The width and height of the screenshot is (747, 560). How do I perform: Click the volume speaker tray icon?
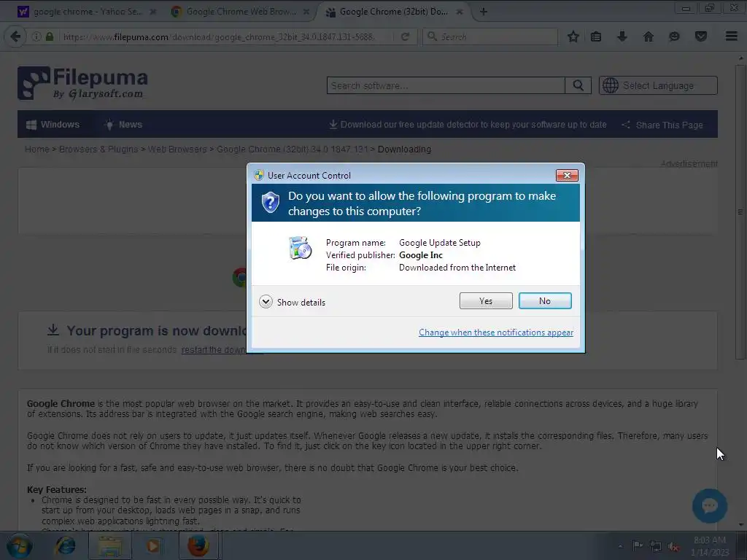point(673,546)
